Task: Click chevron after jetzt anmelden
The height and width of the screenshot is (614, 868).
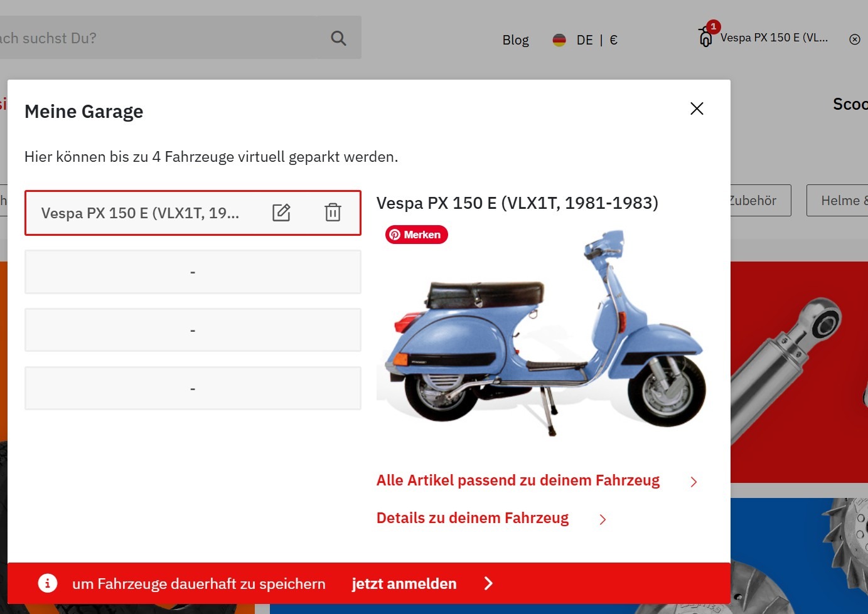Action: coord(488,583)
